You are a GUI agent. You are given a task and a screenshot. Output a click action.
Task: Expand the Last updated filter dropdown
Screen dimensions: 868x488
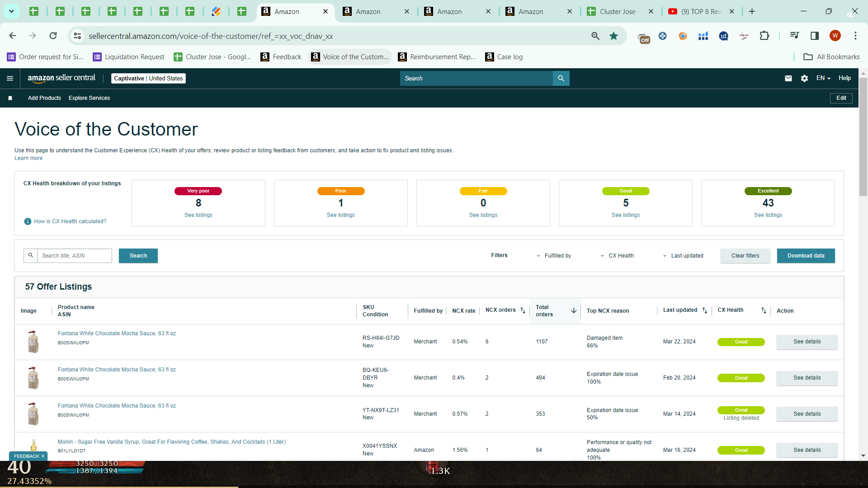(683, 256)
